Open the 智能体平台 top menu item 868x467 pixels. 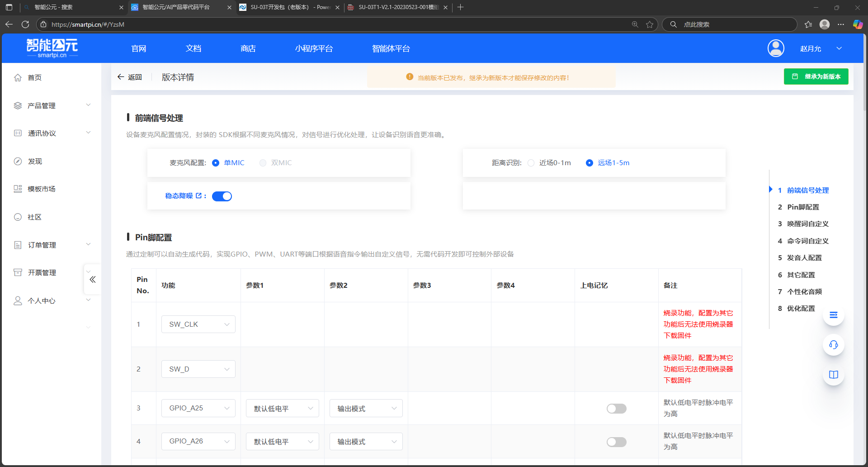pos(391,48)
